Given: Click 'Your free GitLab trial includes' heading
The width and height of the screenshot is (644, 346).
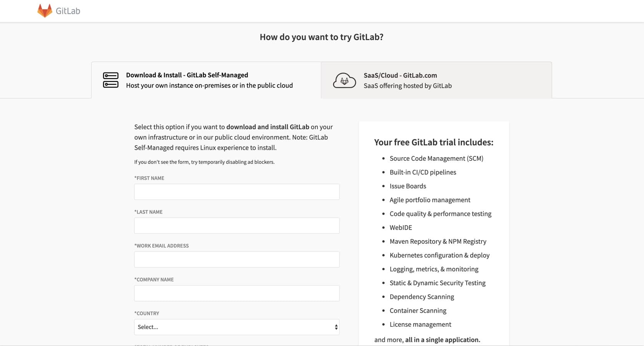Looking at the screenshot, I should click(434, 142).
